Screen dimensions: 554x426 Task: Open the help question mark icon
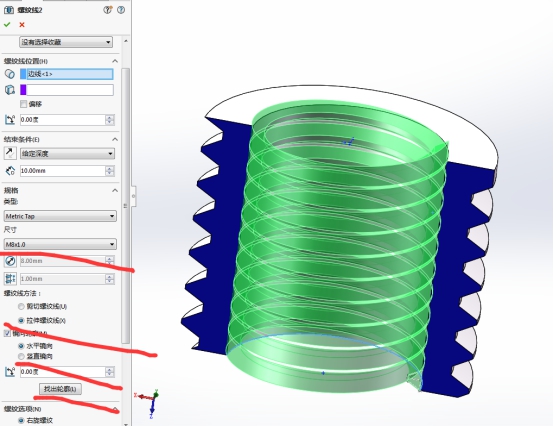[121, 10]
